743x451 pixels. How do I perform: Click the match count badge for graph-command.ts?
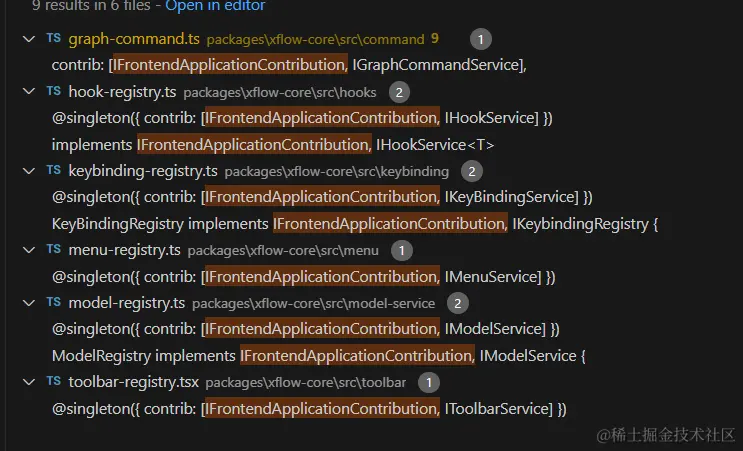point(480,39)
